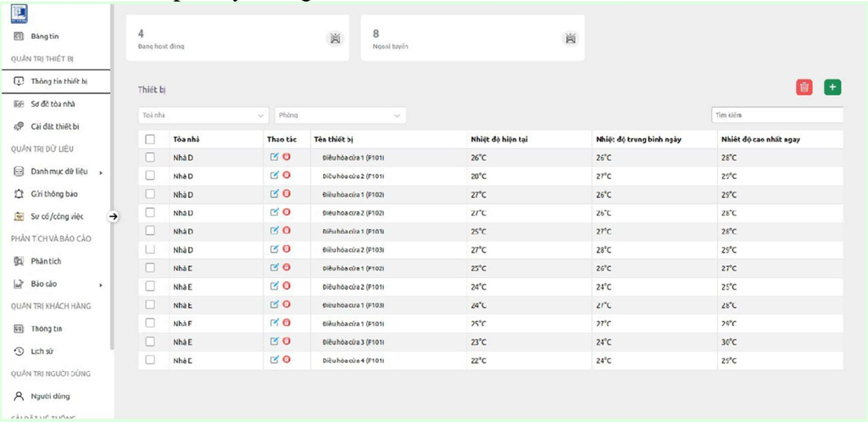Viewport: 868px width, 422px height.
Task: Click icon on the Ngoại tuyến card
Action: click(x=570, y=38)
